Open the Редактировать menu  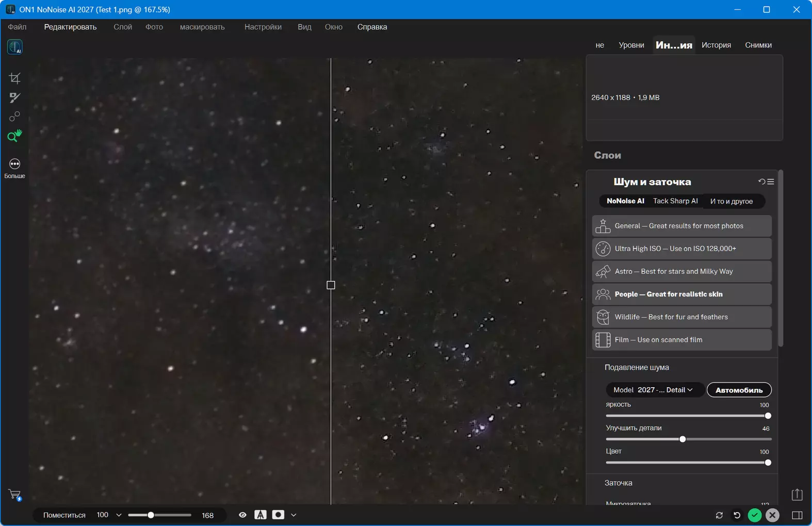(x=70, y=27)
